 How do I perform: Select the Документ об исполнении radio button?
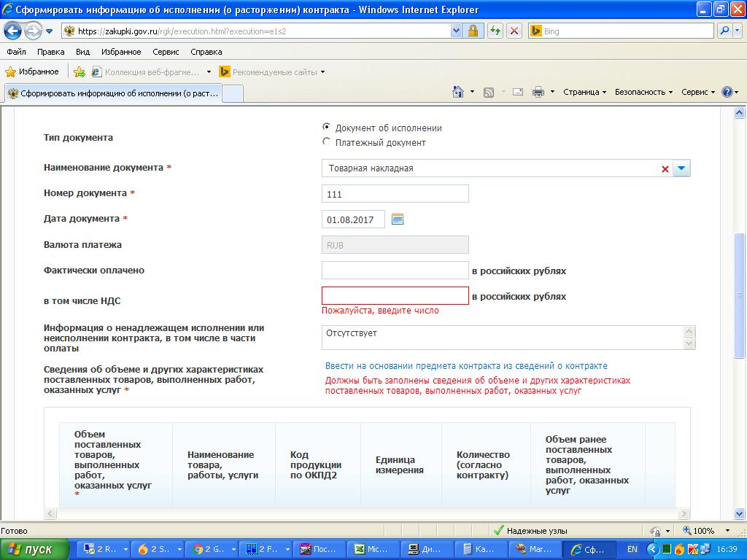point(326,127)
